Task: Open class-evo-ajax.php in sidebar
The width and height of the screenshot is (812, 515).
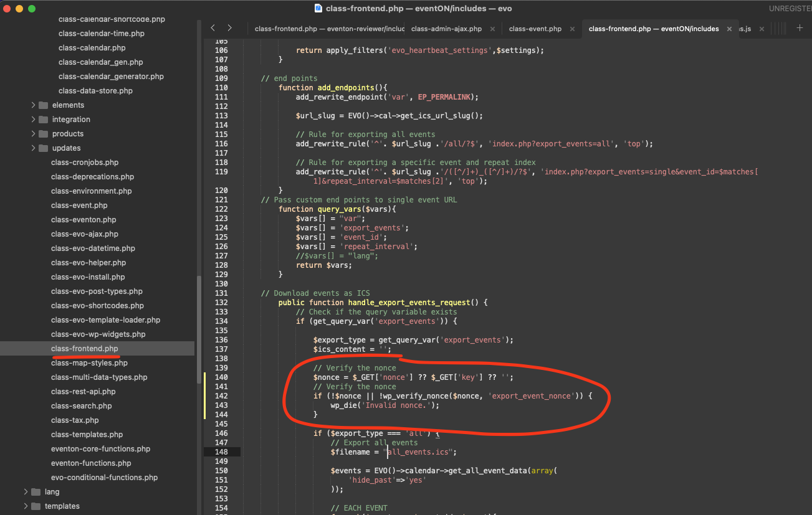Action: [85, 234]
